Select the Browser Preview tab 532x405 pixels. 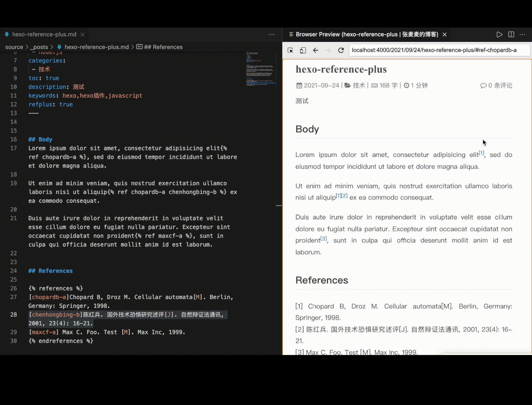[x=367, y=34]
